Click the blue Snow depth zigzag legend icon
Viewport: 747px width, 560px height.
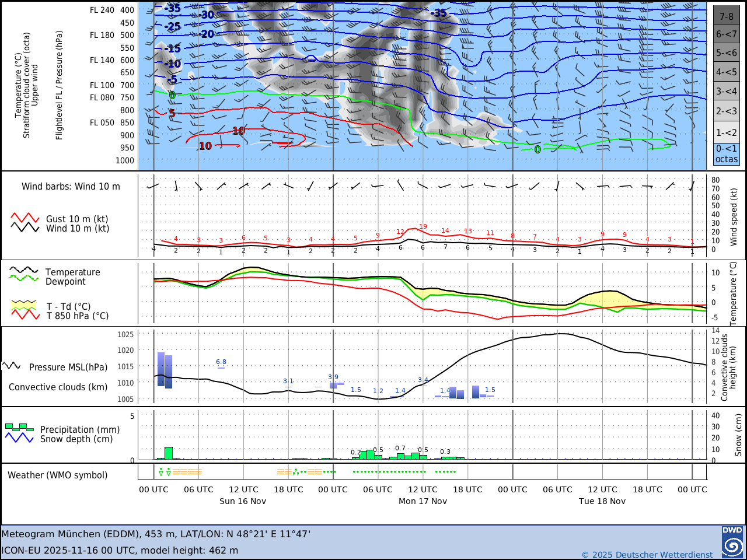click(x=19, y=437)
